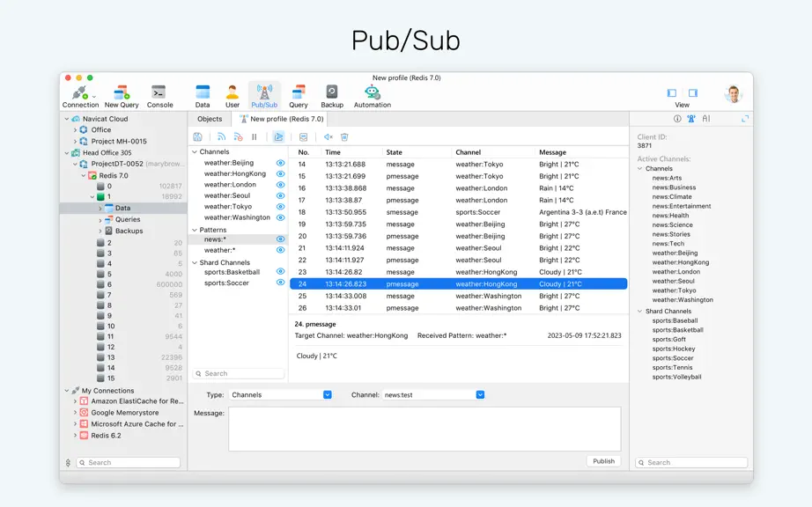Image resolution: width=812 pixels, height=507 pixels.
Task: Switch to the Objects tab
Action: [210, 119]
